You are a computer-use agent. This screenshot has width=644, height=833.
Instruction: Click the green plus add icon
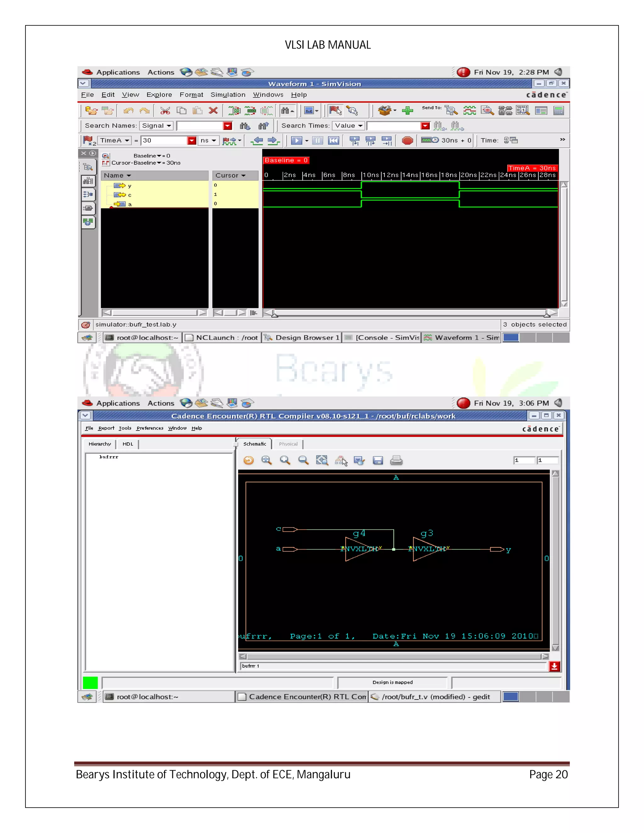click(x=408, y=111)
